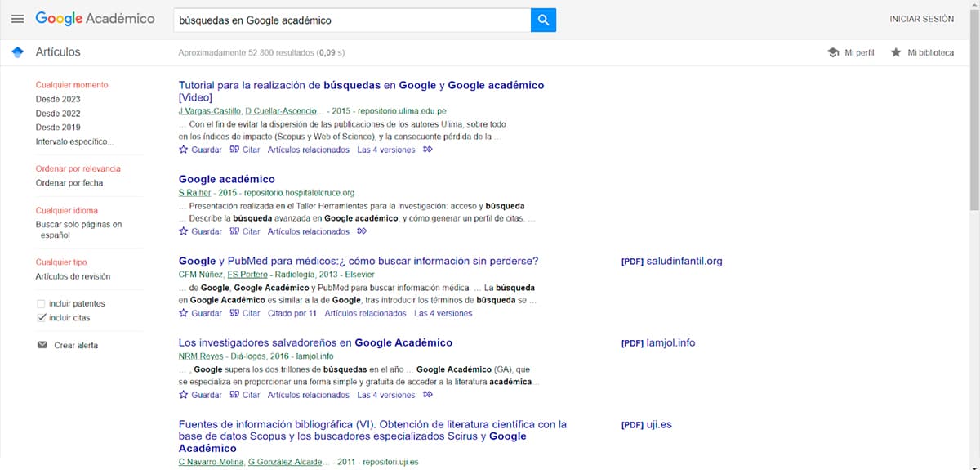Open the [PDF] lamjol.info link
Screen dimensions: 980x470
coord(658,343)
